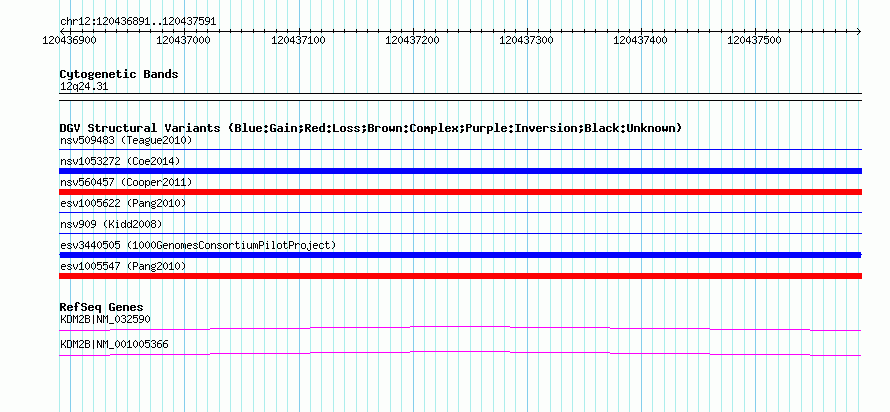The image size is (890, 412).
Task: Click the red esv1005547 loss bar
Action: [x=461, y=276]
